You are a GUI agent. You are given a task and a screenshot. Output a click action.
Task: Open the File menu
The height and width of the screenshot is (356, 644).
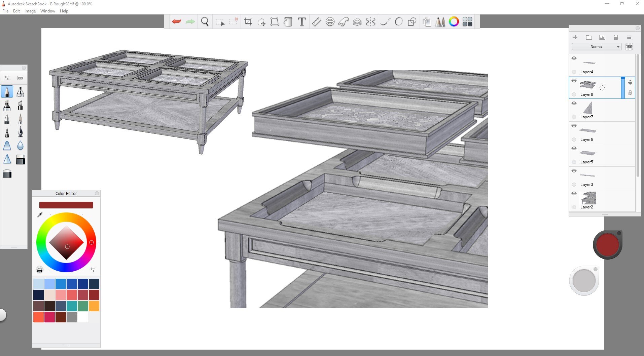(5, 11)
